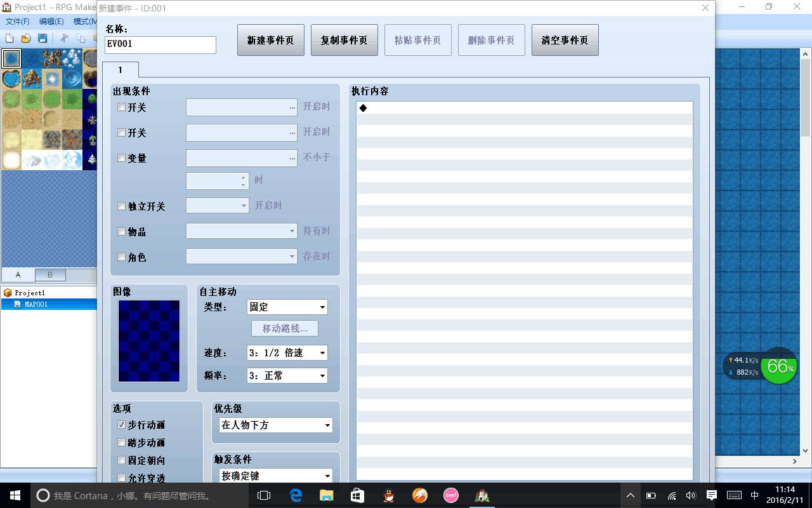
Task: Open the 编辑(E) menu
Action: coord(51,22)
